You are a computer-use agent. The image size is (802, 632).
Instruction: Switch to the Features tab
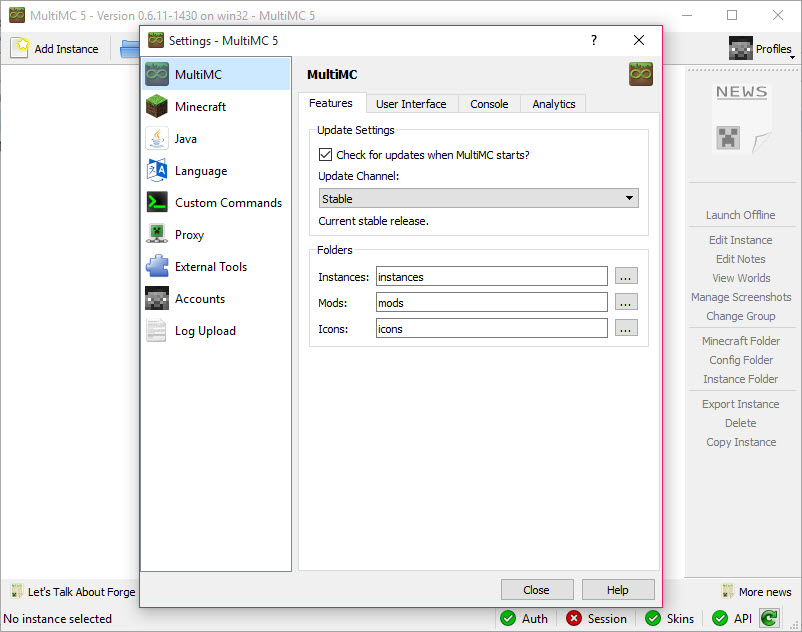click(x=331, y=103)
